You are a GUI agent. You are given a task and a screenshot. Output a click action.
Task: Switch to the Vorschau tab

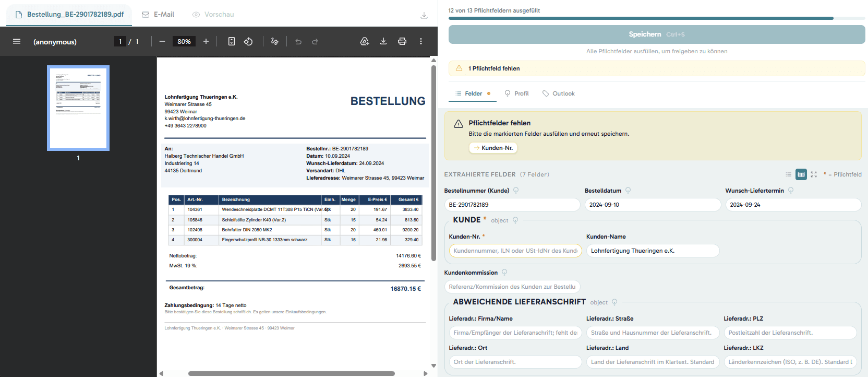(x=213, y=14)
